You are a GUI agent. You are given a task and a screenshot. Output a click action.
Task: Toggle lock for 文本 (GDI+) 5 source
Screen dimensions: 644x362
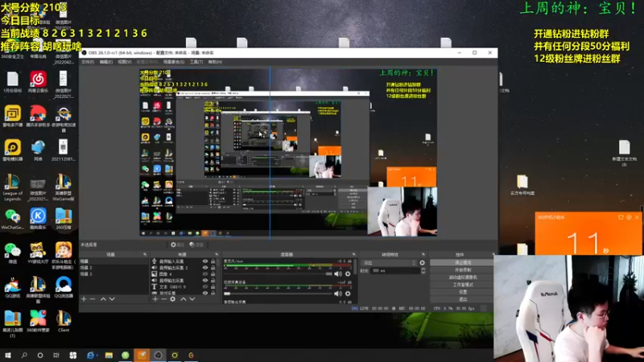point(213,286)
